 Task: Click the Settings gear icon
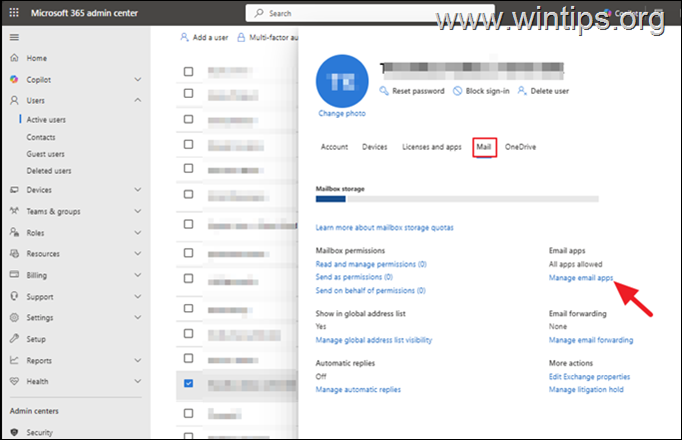(x=14, y=317)
